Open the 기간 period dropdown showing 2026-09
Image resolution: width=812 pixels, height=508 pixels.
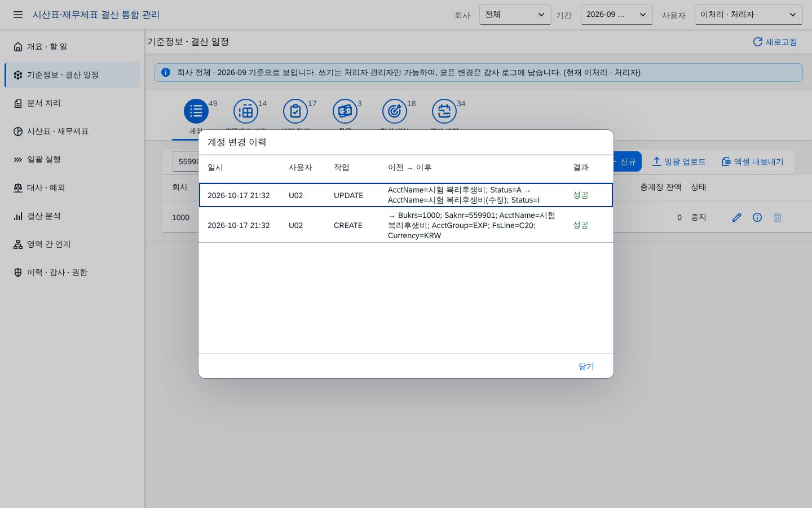coord(617,15)
